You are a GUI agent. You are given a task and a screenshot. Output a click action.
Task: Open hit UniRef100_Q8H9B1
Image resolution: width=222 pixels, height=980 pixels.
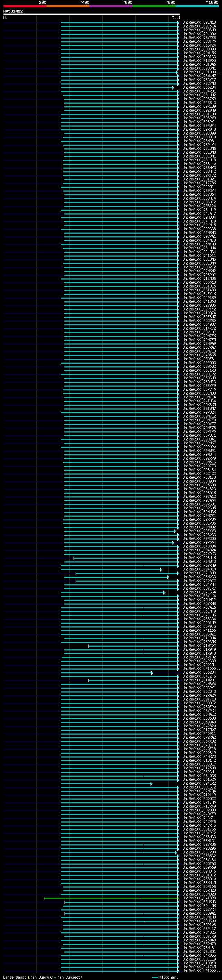click(x=199, y=141)
